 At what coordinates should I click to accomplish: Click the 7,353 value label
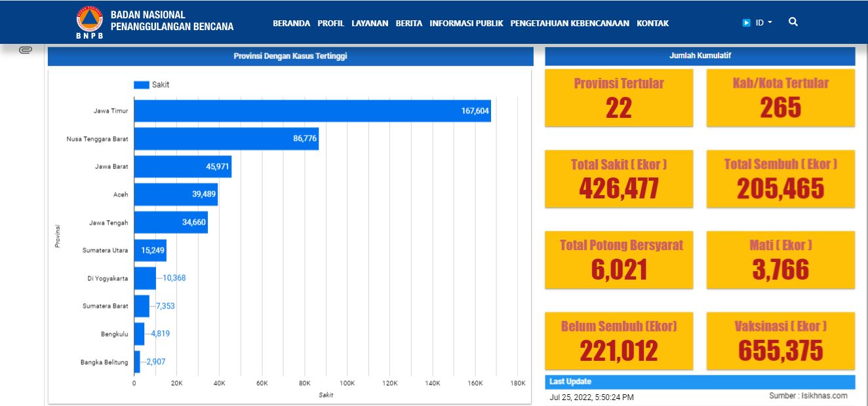(165, 306)
